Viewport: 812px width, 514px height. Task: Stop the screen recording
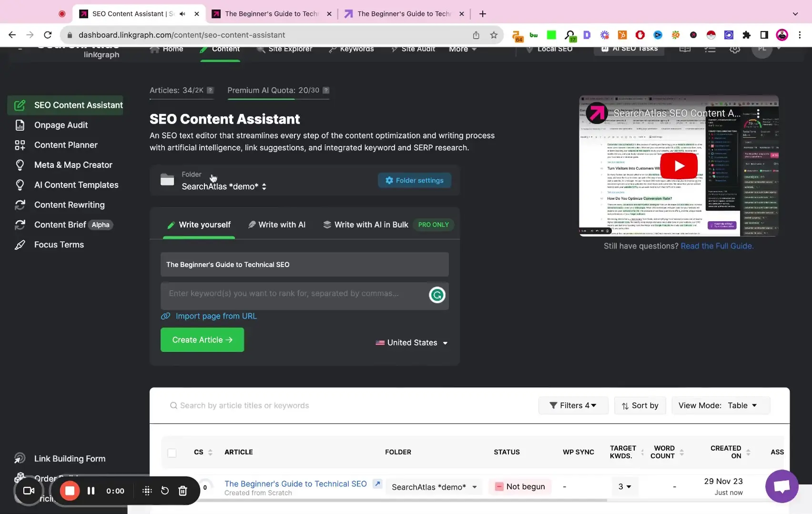click(70, 490)
